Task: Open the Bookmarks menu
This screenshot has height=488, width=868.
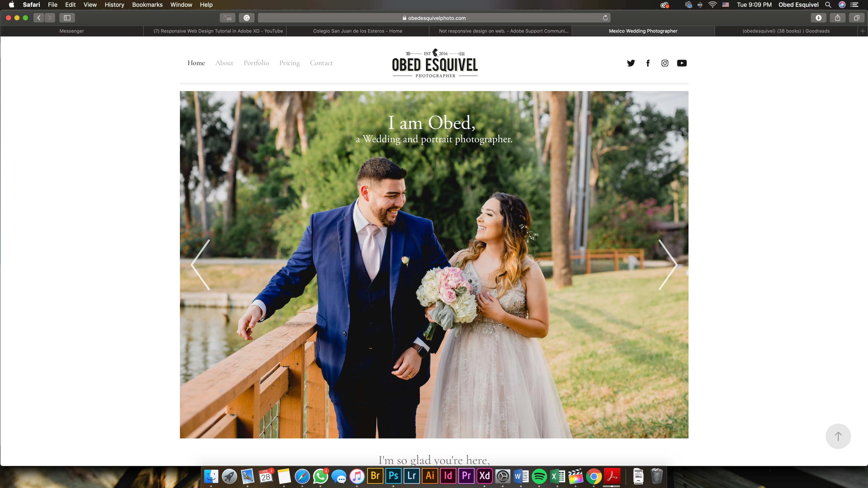Action: click(147, 5)
